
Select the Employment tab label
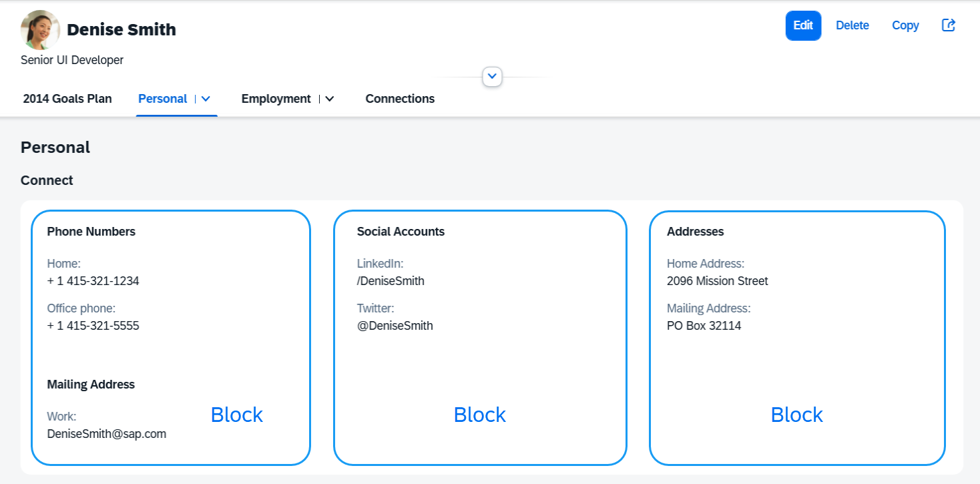click(276, 99)
